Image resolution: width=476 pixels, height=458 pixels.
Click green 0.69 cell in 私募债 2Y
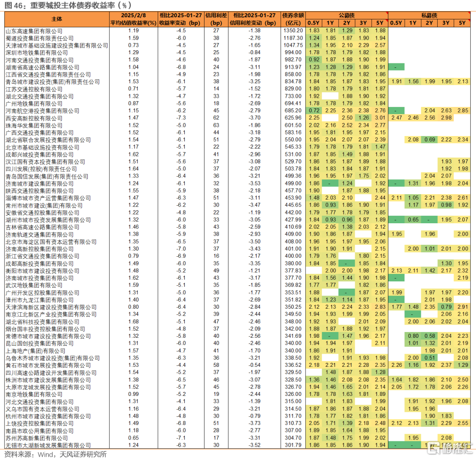pyautogui.click(x=430, y=140)
